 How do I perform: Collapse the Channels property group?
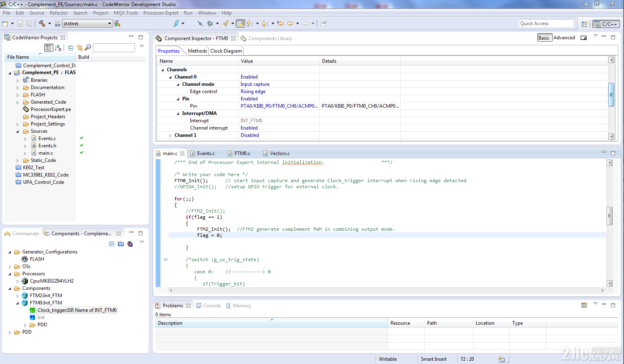[x=163, y=70]
